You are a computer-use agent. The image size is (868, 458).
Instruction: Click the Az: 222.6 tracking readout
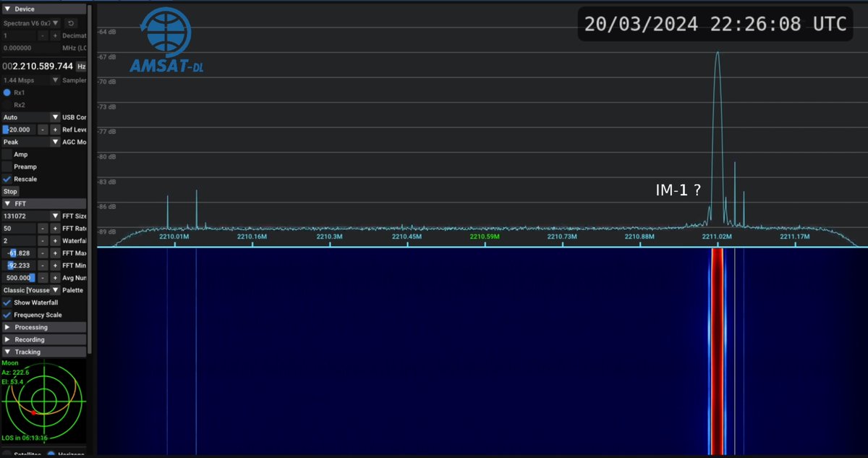click(x=15, y=372)
